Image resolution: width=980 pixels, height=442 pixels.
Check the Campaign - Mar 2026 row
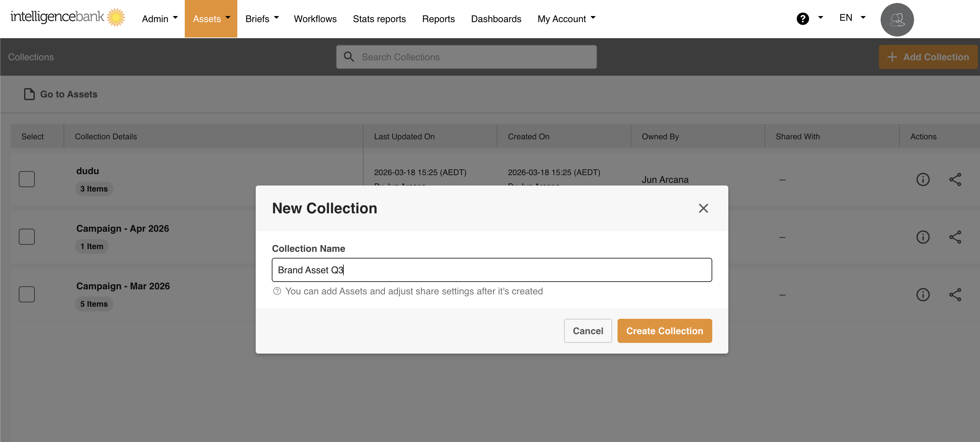[27, 294]
